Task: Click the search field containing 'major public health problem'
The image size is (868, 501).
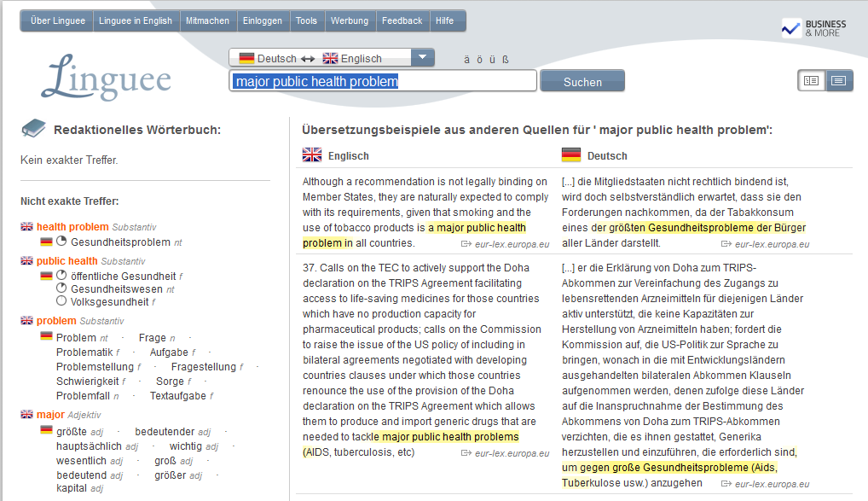Action: [383, 81]
